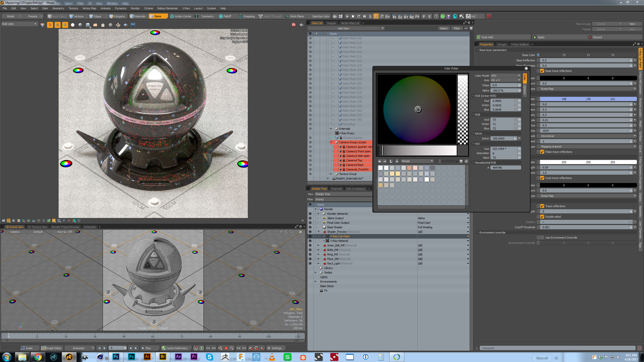Click the Filter button in Item List
Image resolution: width=644 pixels, height=362 pixels.
457,28
